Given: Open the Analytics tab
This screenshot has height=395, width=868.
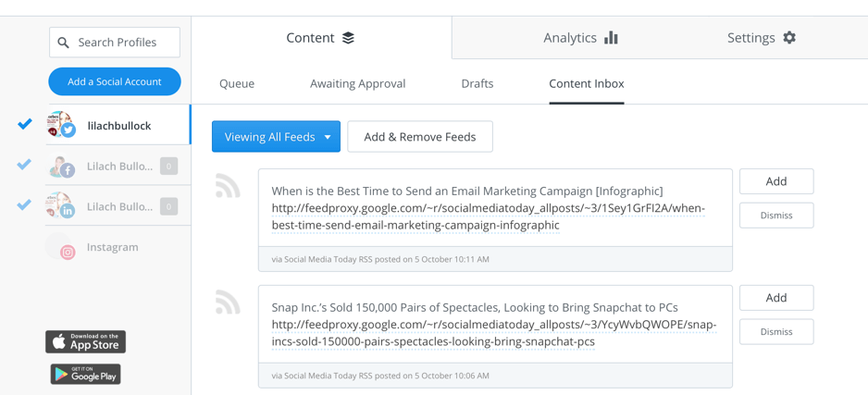Looking at the screenshot, I should pyautogui.click(x=580, y=38).
